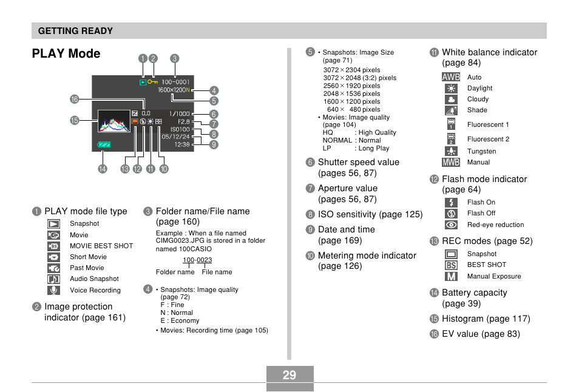Click the Cloudy white balance icon
The height and width of the screenshot is (392, 579).
[x=451, y=100]
